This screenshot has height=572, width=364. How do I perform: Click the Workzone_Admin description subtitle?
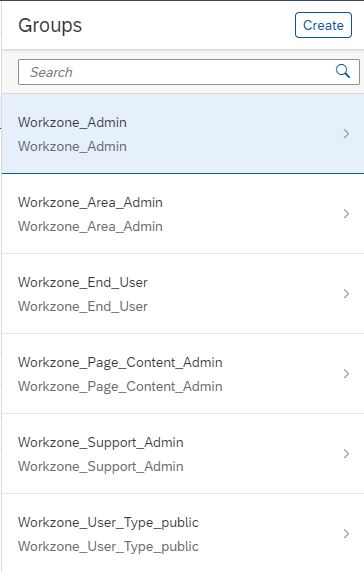click(x=72, y=146)
